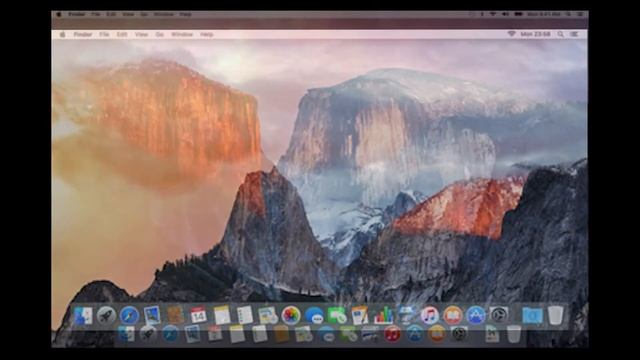Open the Apple menu in the dark top bar
Image resolution: width=640 pixels, height=360 pixels.
click(x=59, y=14)
